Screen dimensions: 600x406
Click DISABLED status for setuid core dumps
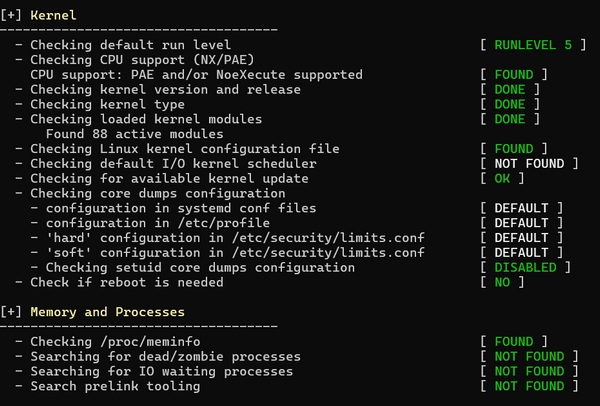525,267
